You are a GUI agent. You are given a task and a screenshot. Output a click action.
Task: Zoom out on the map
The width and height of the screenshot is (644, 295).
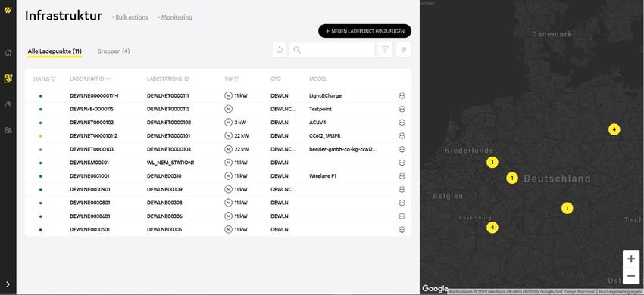(631, 276)
